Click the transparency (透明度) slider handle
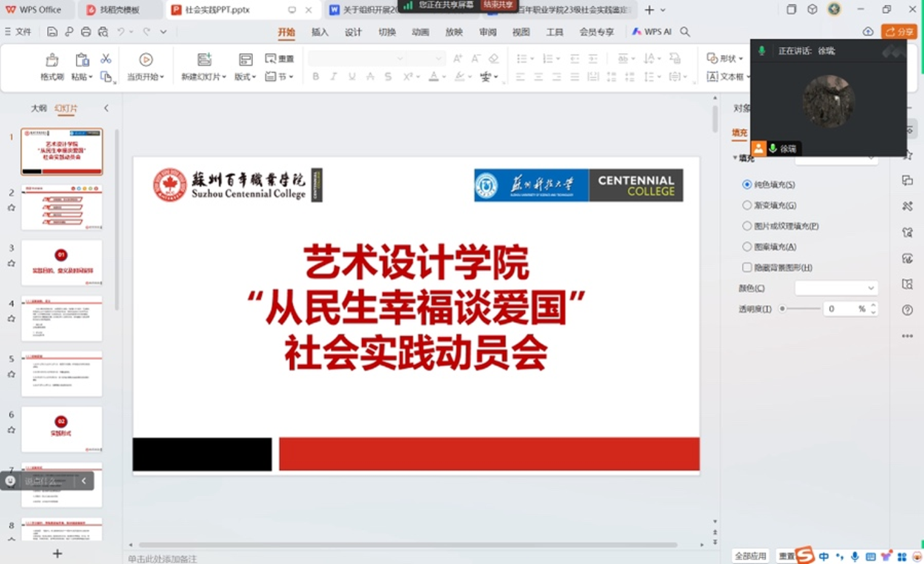Viewport: 924px width, 564px height. [x=782, y=308]
